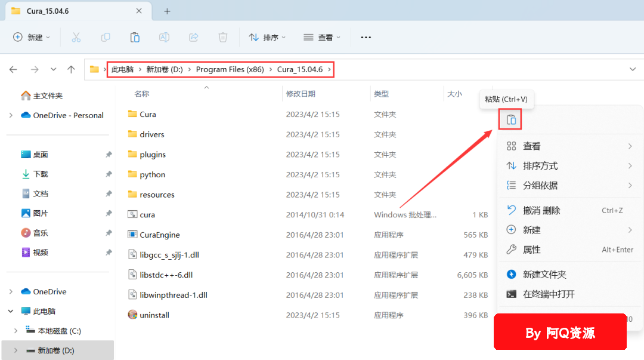Unpin 桌面 via its pin icon
Viewport: 644px width, 360px height.
[109, 155]
